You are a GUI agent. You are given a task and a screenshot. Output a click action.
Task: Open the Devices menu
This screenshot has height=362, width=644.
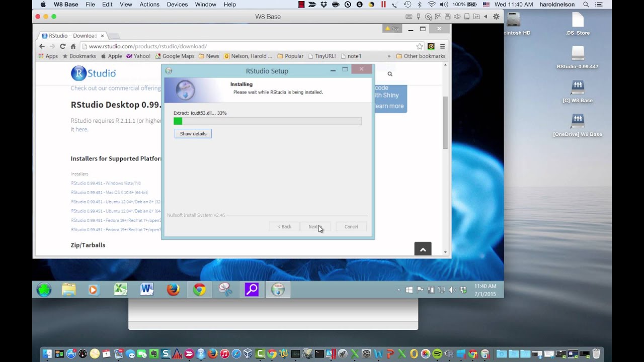pos(177,5)
